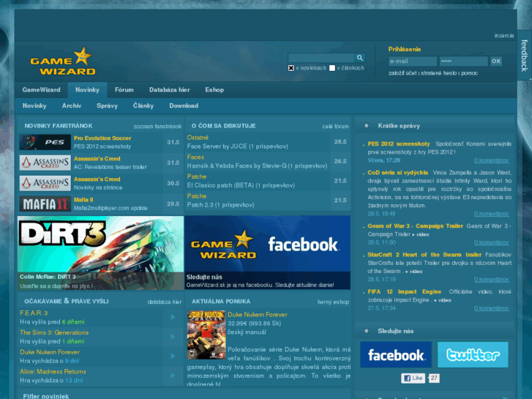This screenshot has height=399, width=532.
Task: Open the DiRT 3 banner
Action: point(100,253)
